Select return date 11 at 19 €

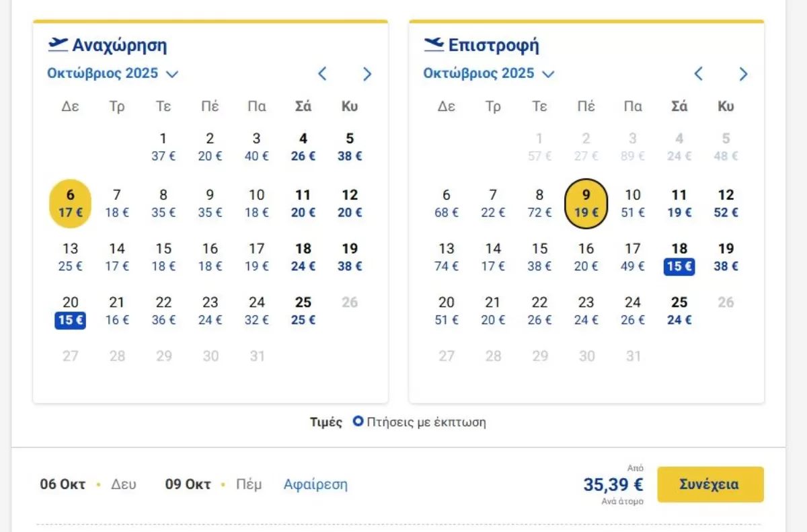tap(679, 204)
